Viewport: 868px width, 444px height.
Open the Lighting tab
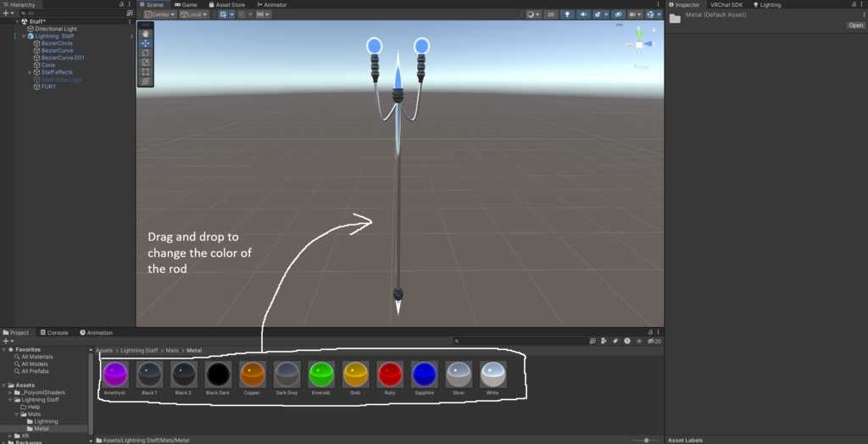[x=766, y=4]
